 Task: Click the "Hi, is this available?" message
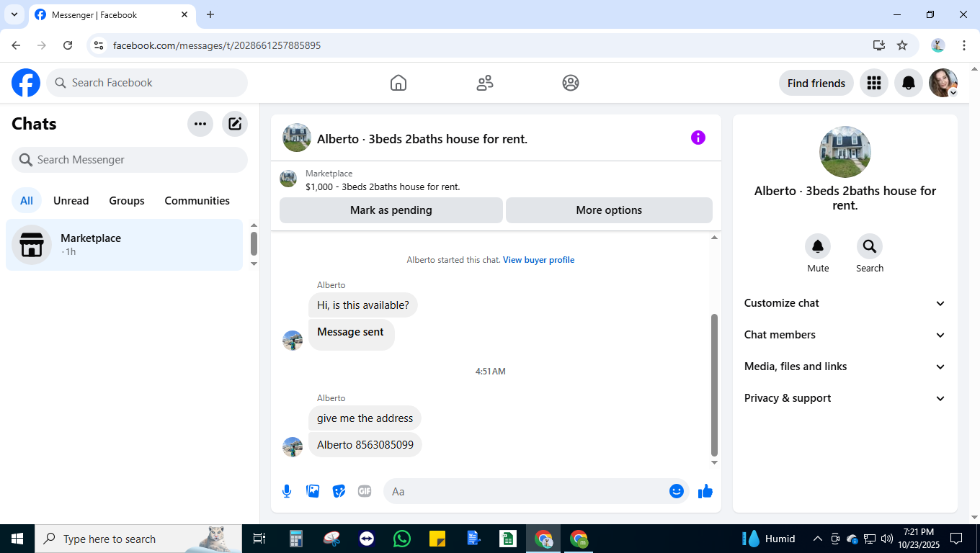click(x=363, y=305)
